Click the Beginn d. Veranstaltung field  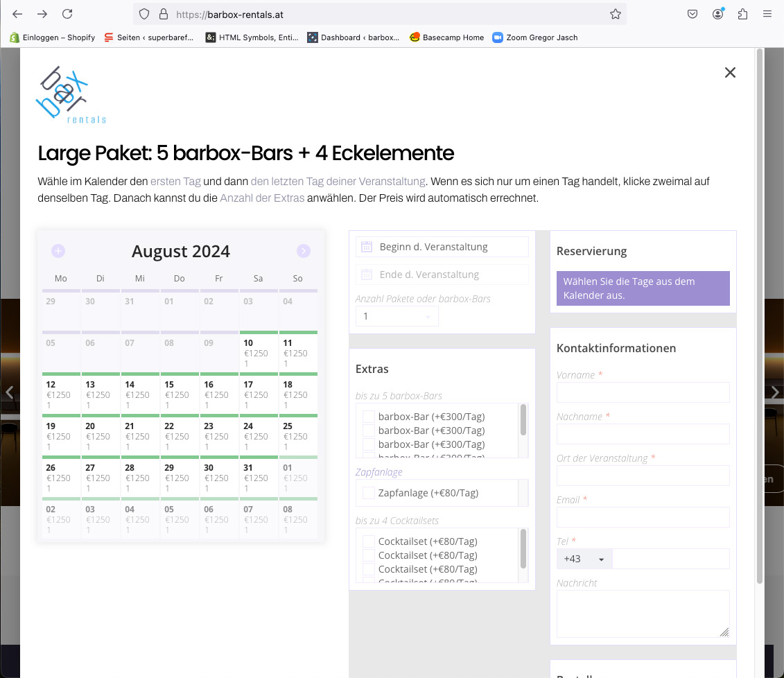(x=442, y=247)
